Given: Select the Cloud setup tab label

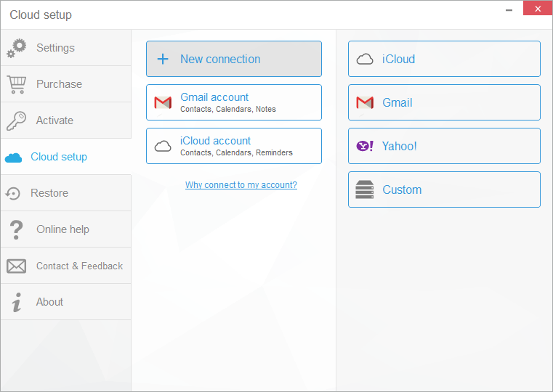Looking at the screenshot, I should tap(59, 157).
